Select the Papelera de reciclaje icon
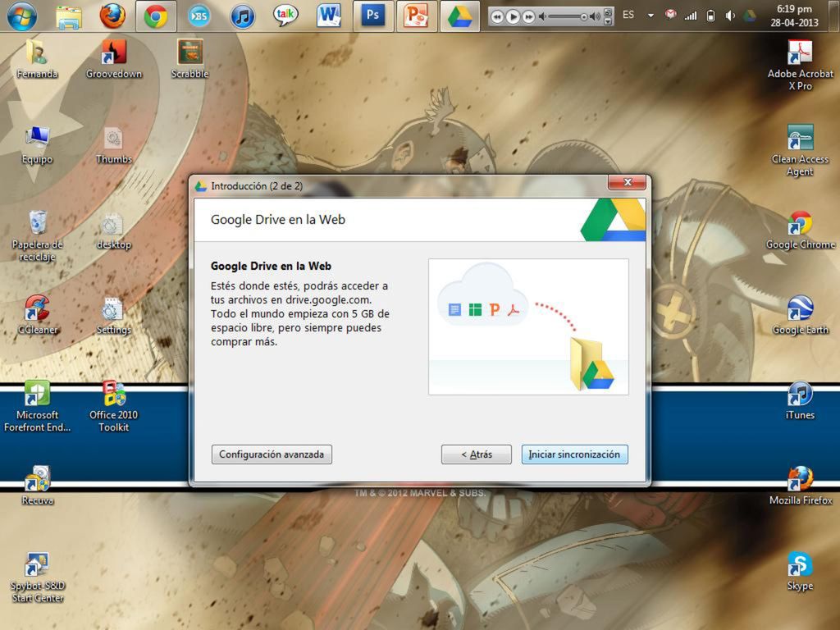Viewport: 840px width, 630px height. pos(37,235)
